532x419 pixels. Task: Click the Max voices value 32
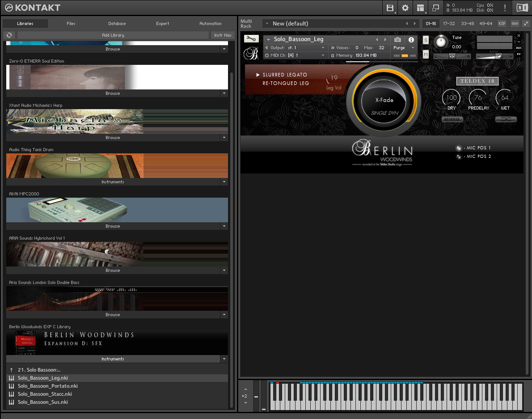pos(381,48)
